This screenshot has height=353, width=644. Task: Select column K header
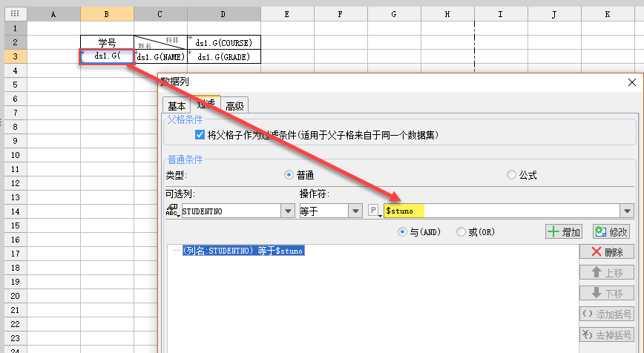coord(608,14)
